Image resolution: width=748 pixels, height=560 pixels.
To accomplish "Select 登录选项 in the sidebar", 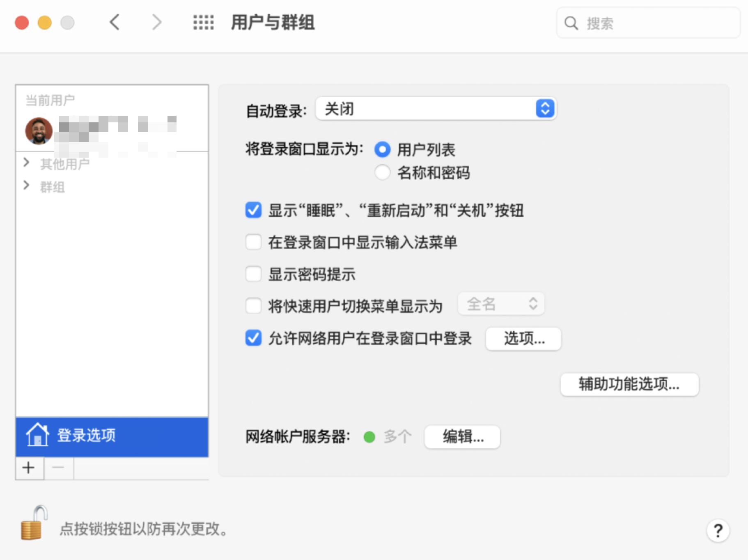I will (87, 435).
